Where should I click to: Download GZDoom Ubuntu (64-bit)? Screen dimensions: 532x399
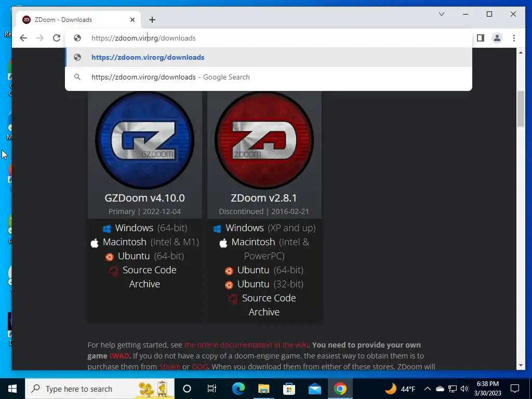(151, 256)
